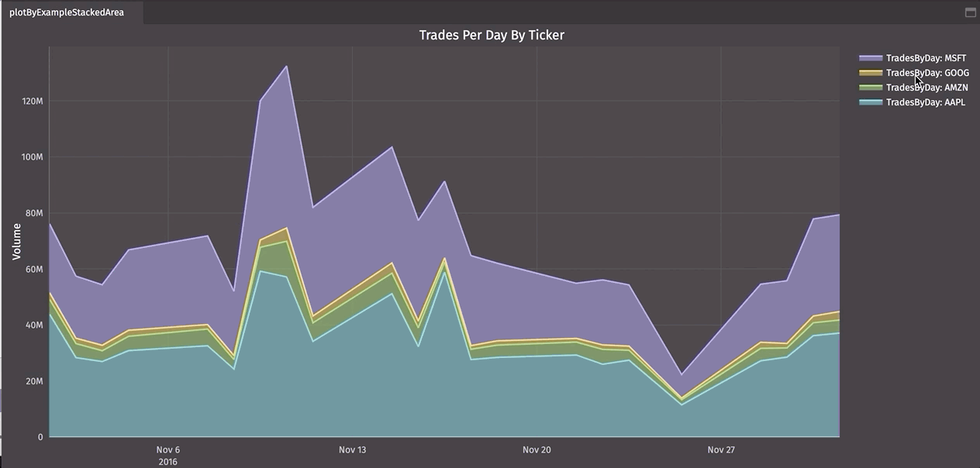The height and width of the screenshot is (468, 980).
Task: Click the purple MSFT legend color swatch
Action: [871, 58]
